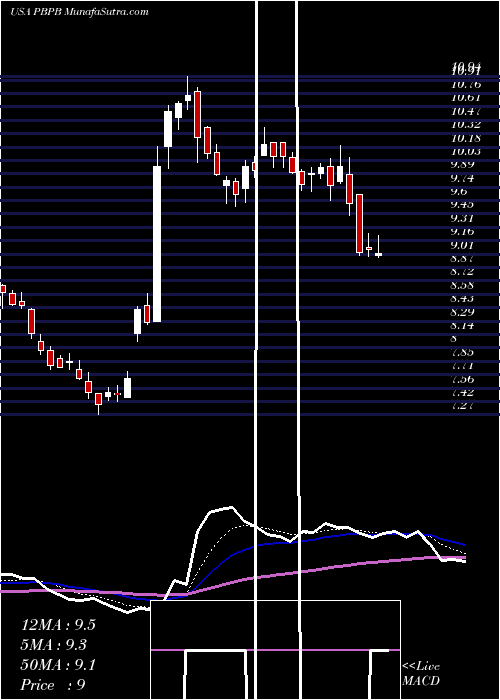Select the 8.58 price axis label
The width and height of the screenshot is (500, 700).
click(x=463, y=285)
